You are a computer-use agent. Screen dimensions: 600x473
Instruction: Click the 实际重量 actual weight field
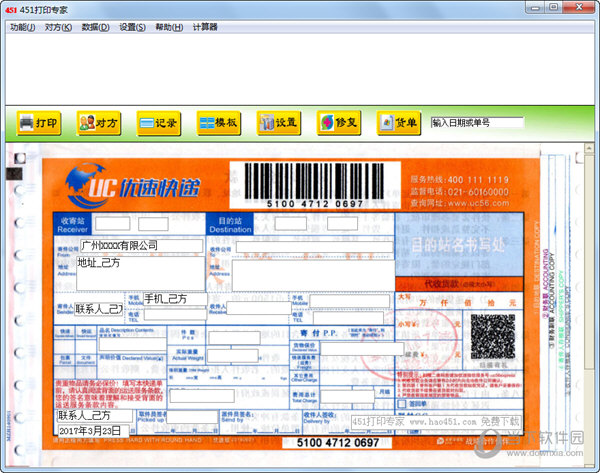[x=232, y=356]
